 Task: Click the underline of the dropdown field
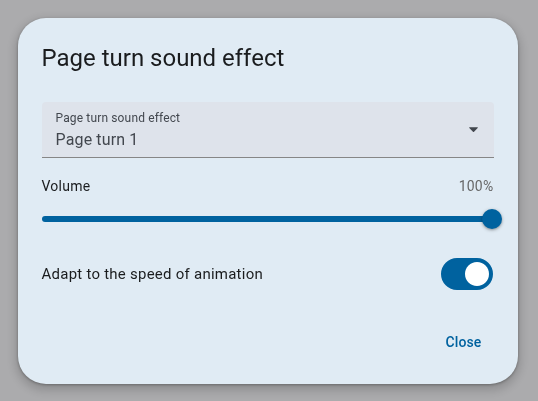(268, 157)
